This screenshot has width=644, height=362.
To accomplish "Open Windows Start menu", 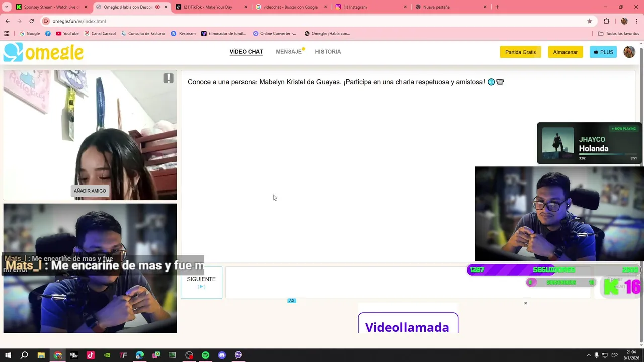I will click(x=8, y=355).
